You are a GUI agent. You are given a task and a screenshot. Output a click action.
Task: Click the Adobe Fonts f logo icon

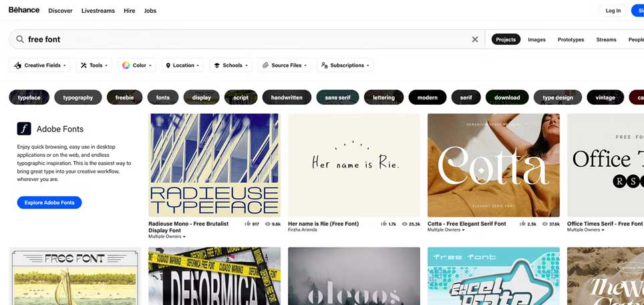tap(24, 129)
